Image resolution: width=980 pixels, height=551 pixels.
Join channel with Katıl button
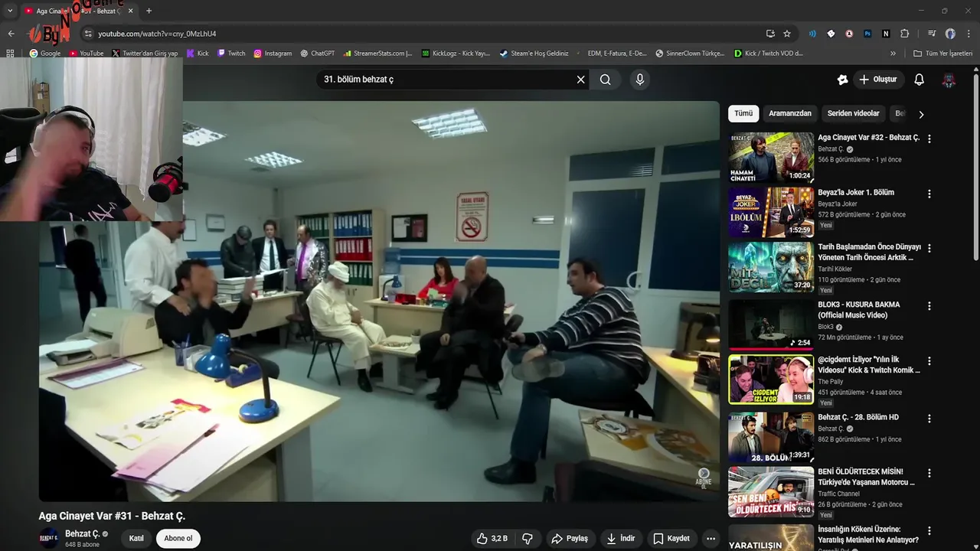136,539
